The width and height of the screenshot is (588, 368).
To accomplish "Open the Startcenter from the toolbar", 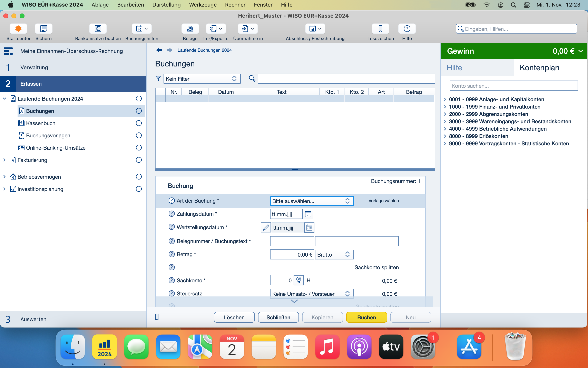I will [x=18, y=29].
